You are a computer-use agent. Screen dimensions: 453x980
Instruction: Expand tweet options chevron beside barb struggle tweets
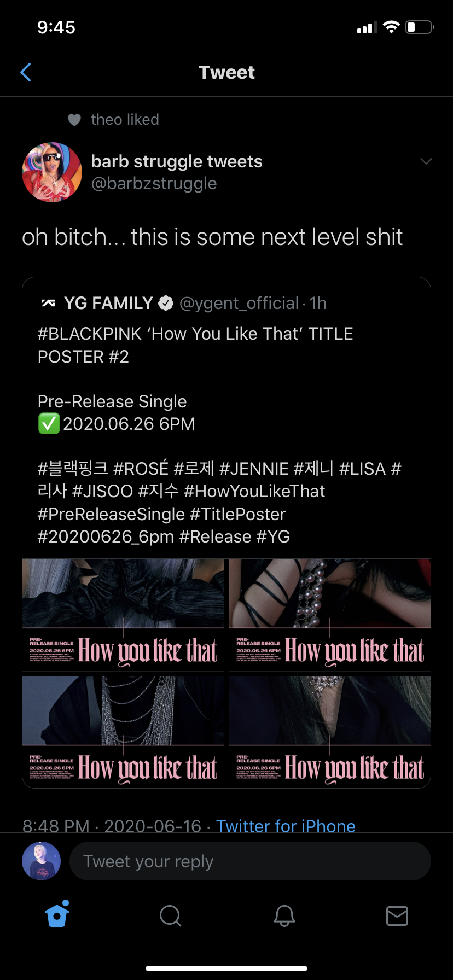(426, 161)
